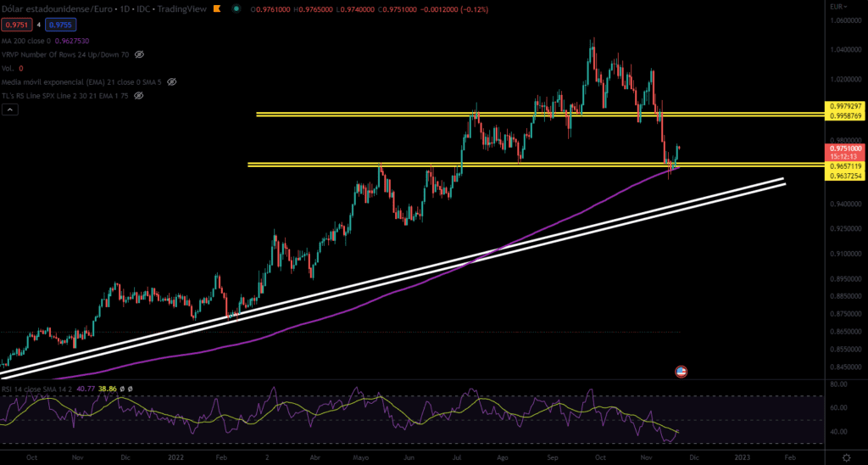Click the red 0.9751000 current price label
The height and width of the screenshot is (465, 868).
click(843, 146)
